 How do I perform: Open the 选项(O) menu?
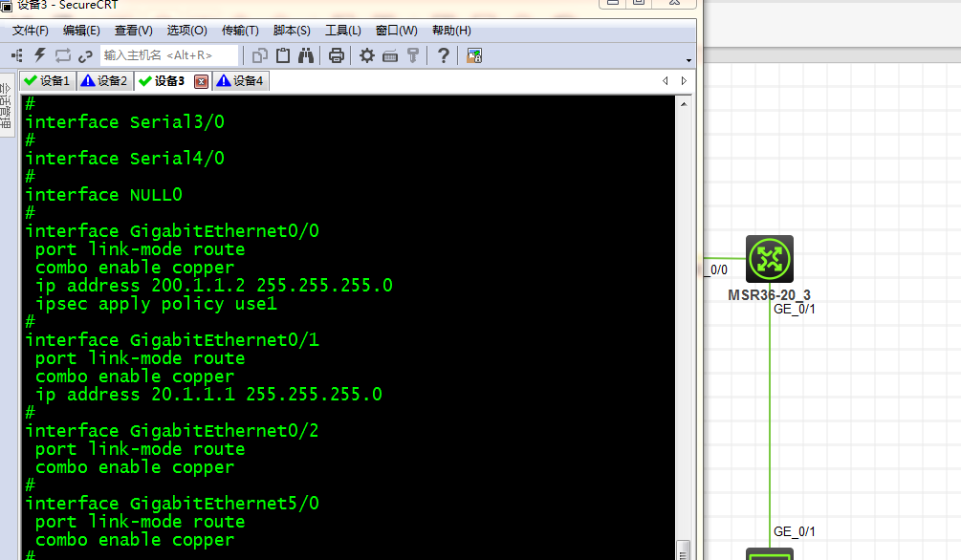[x=186, y=31]
